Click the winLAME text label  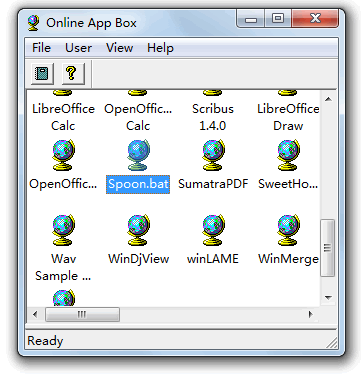[x=213, y=259]
